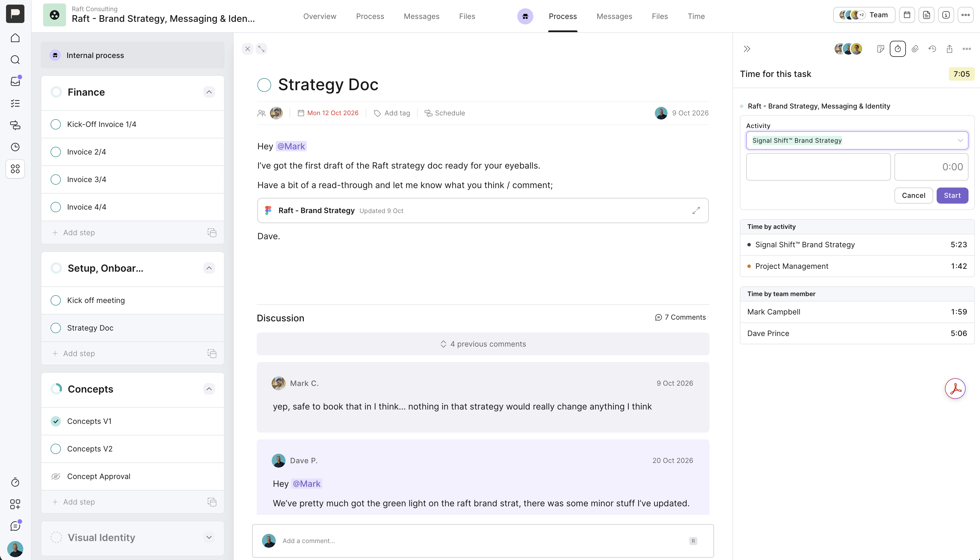
Task: Toggle visibility of Concept Approval step
Action: tap(56, 476)
